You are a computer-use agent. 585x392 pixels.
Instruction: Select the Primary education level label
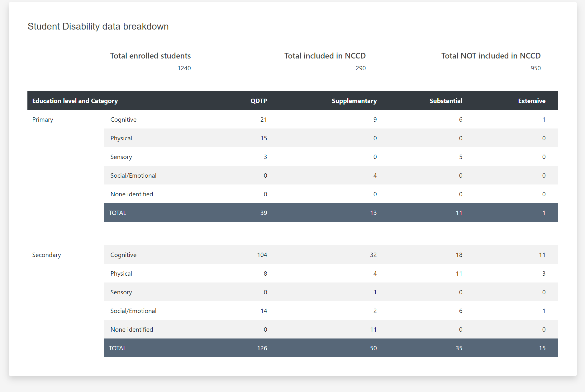coord(43,119)
